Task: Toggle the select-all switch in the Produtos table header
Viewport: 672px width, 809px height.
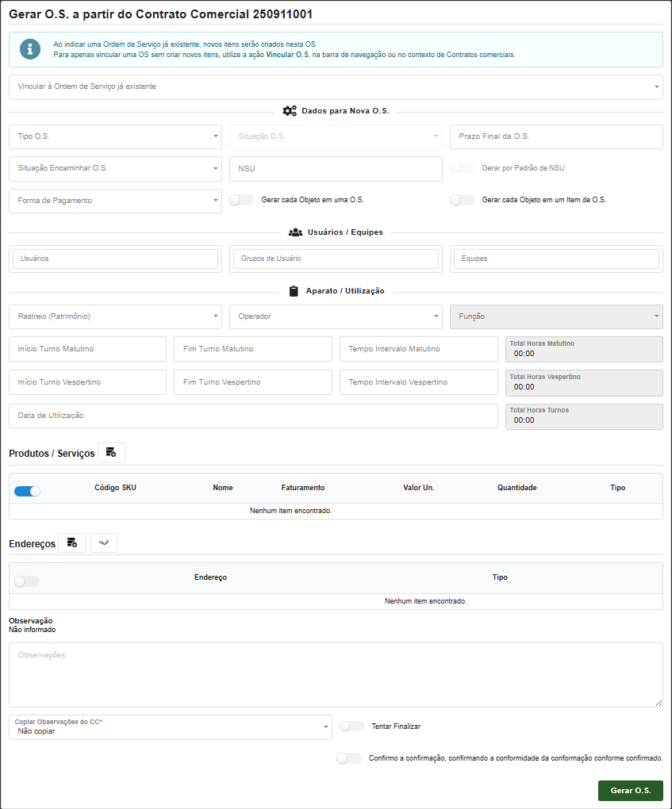Action: [x=28, y=491]
